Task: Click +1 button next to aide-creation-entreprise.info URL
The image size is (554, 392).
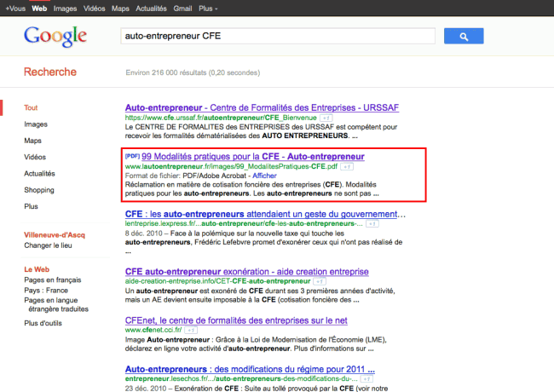Action: (320, 281)
